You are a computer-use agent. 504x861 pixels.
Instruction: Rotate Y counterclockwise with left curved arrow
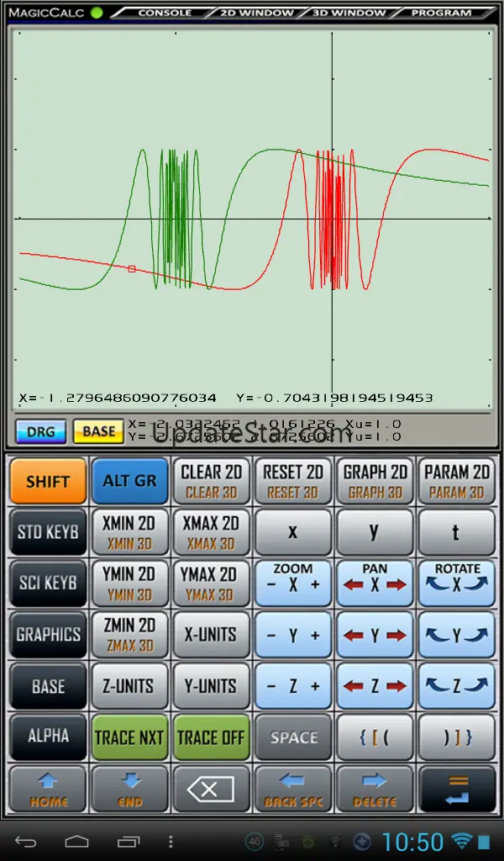(437, 636)
